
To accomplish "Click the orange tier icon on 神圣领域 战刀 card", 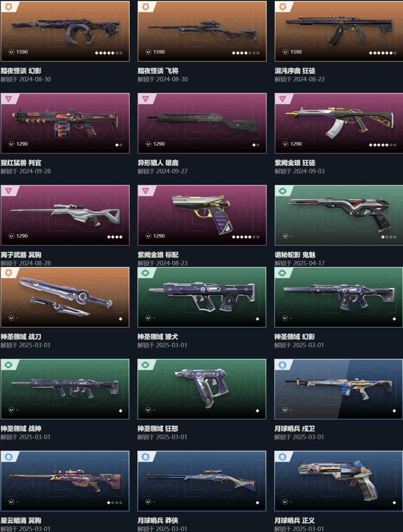I will pos(9,273).
